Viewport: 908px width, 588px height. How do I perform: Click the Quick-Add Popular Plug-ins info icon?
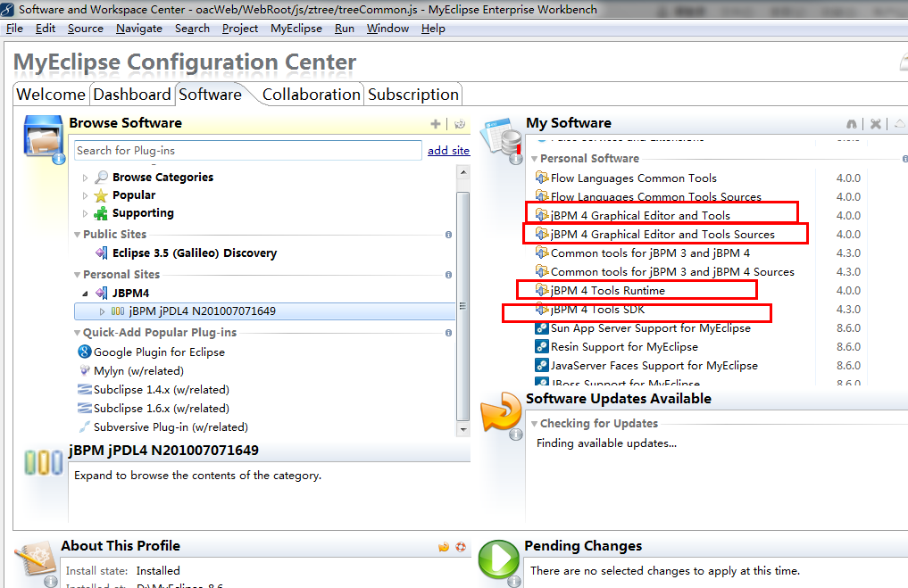[448, 333]
